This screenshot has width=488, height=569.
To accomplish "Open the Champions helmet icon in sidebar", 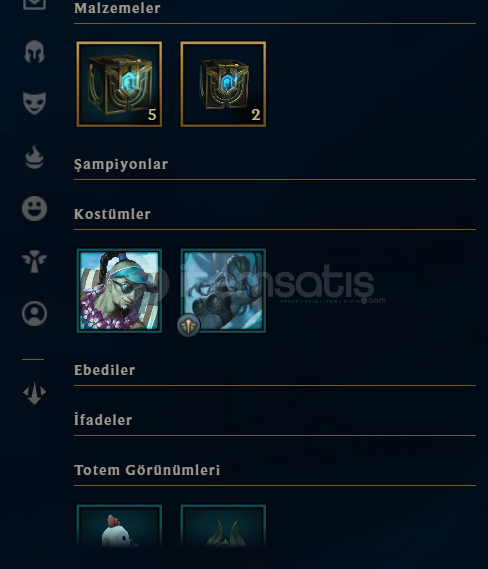I will (34, 52).
